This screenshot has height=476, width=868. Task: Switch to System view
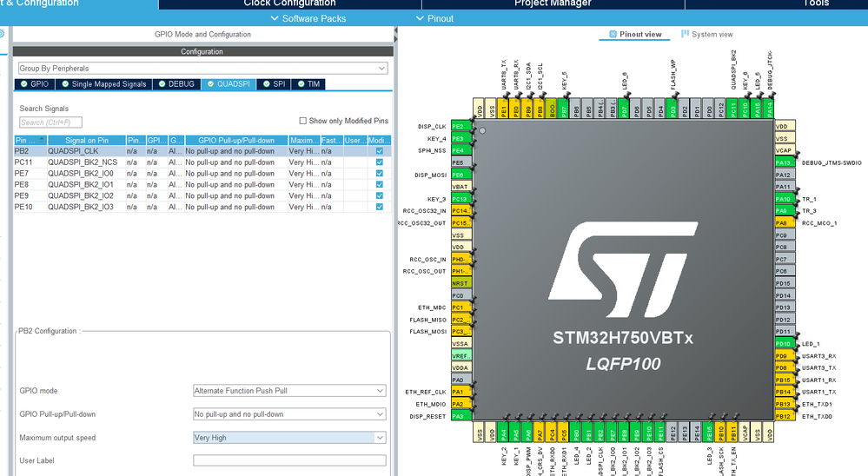707,35
